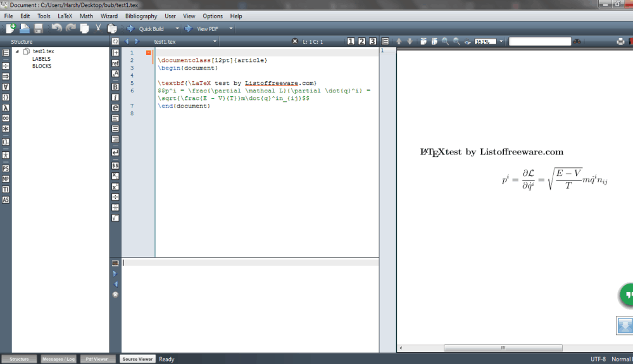Screen dimensions: 633x364
Task: Toggle the Pdf Viewer panel button
Action: pyautogui.click(x=97, y=359)
